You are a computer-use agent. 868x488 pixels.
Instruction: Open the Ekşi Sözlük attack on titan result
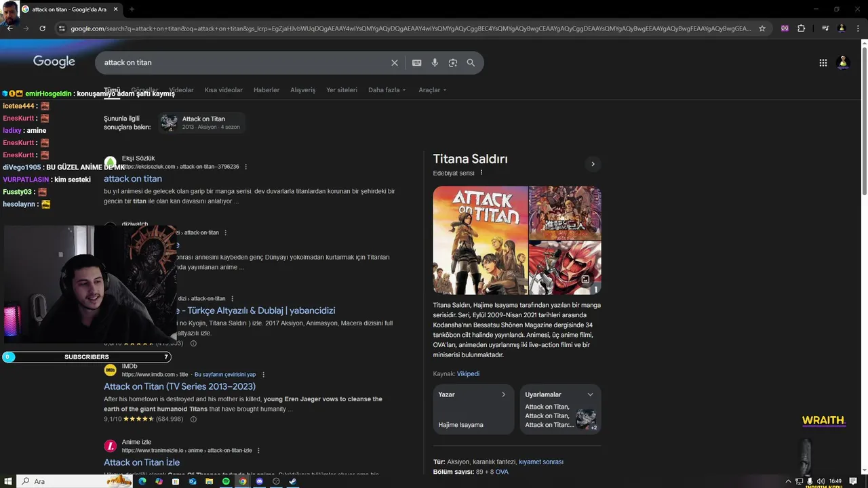coord(133,179)
